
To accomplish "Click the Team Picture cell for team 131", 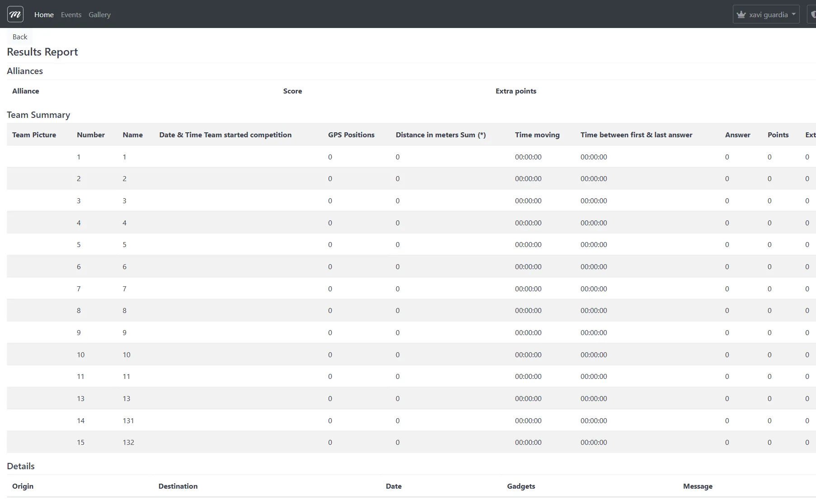I will coord(34,420).
